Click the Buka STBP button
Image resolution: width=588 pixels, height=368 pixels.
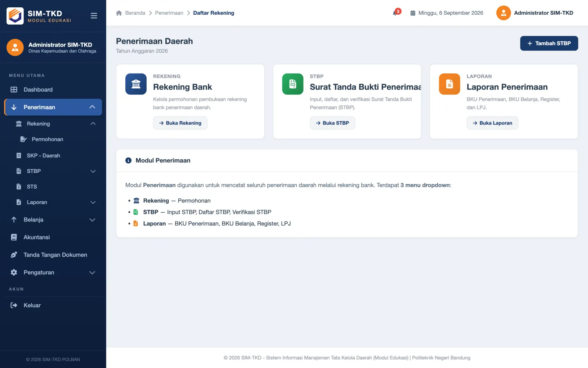pyautogui.click(x=332, y=123)
